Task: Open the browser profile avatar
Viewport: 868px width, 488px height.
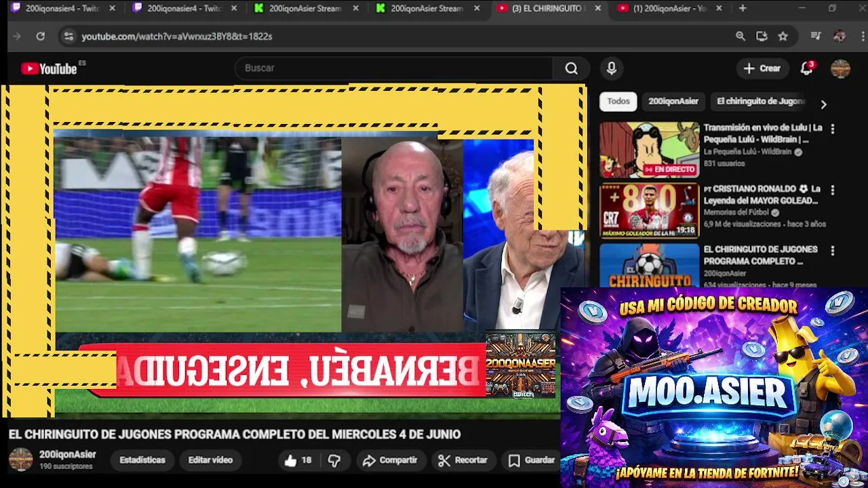Action: (x=840, y=37)
